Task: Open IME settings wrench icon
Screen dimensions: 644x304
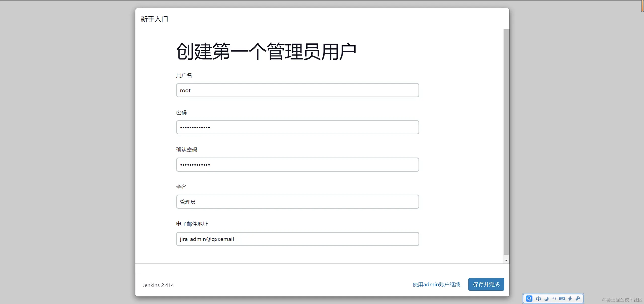Action: tap(578, 299)
